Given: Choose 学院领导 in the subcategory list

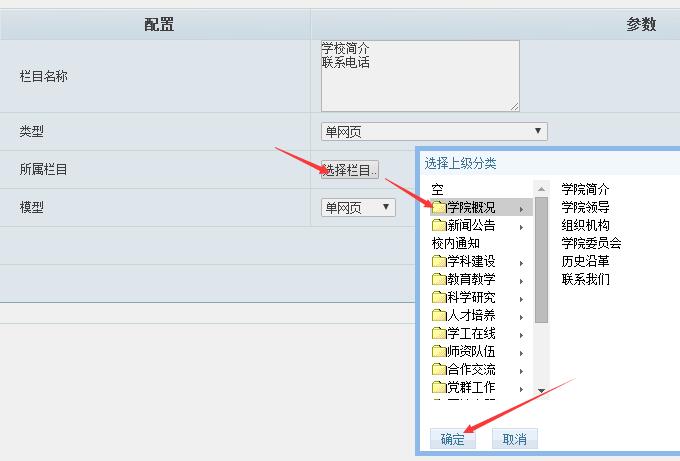Looking at the screenshot, I should click(x=585, y=207).
